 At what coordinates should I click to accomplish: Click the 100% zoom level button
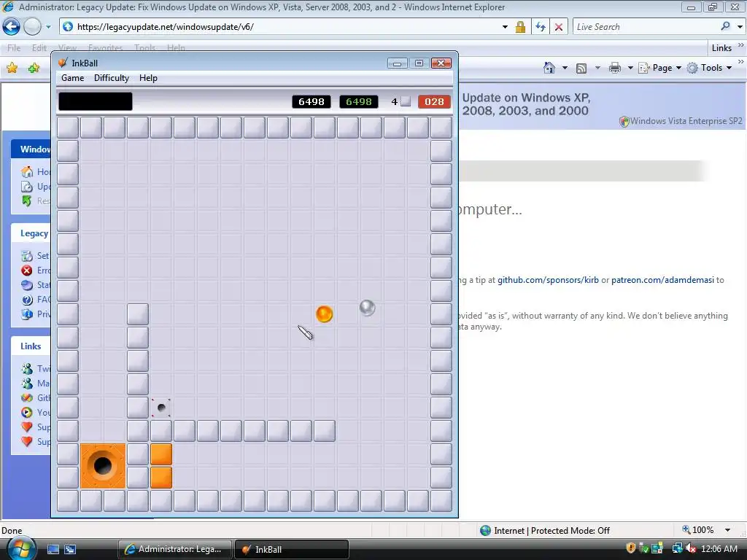pyautogui.click(x=698, y=530)
